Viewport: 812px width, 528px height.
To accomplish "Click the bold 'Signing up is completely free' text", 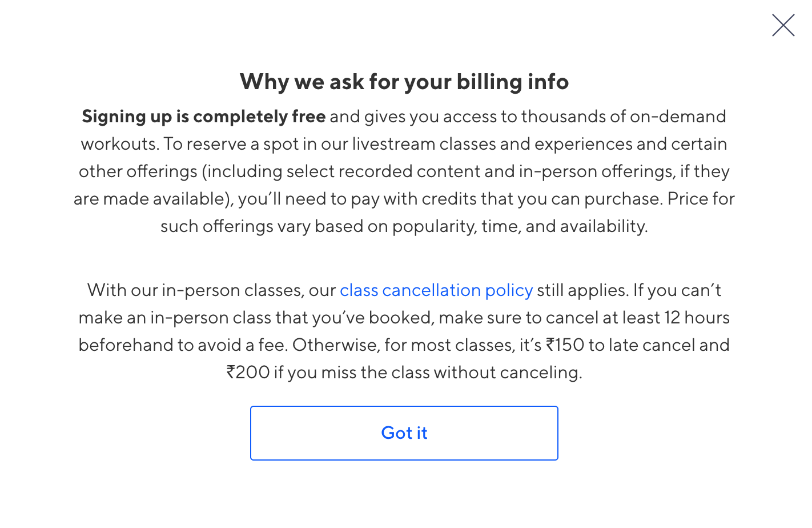I will coord(203,117).
